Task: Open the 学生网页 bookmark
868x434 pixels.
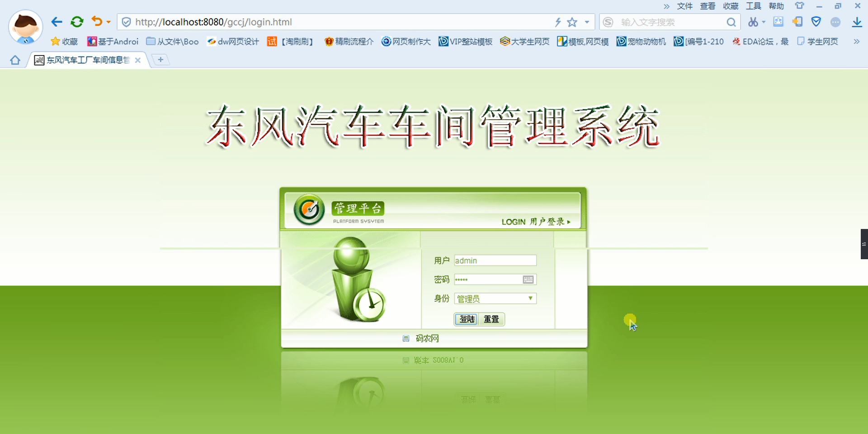Action: point(817,42)
